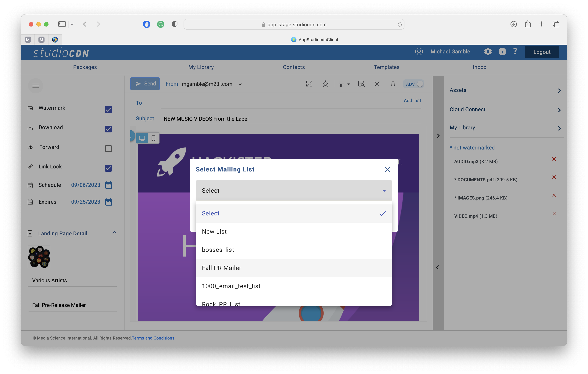588x374 pixels.
Task: Open the Expires calendar icon
Action: pos(109,202)
